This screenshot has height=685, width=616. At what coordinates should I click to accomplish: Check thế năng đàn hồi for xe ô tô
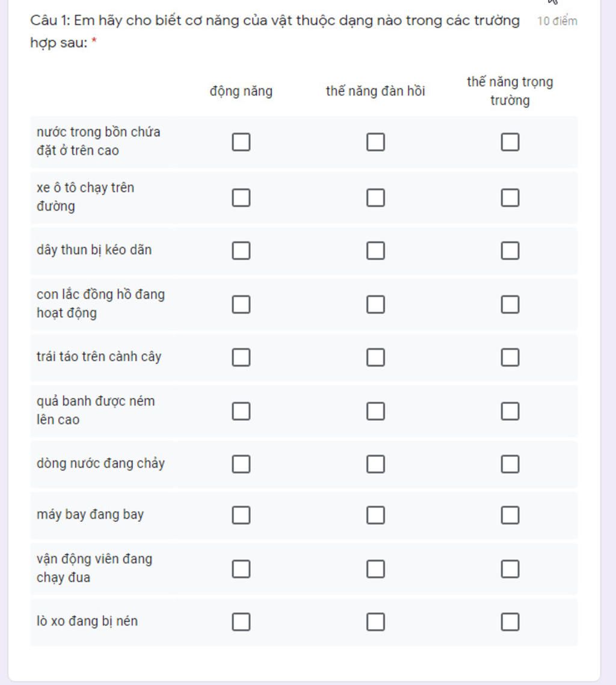click(375, 197)
